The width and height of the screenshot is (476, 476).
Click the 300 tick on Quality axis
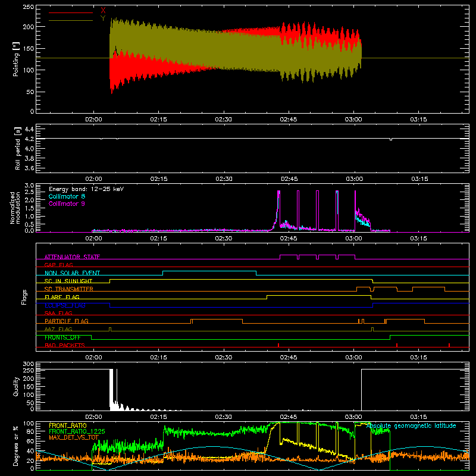(x=29, y=364)
